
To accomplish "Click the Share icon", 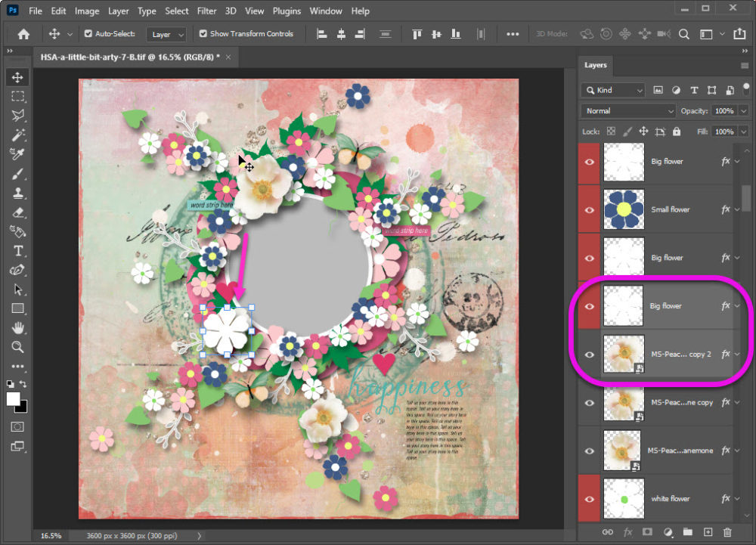I will [x=739, y=34].
